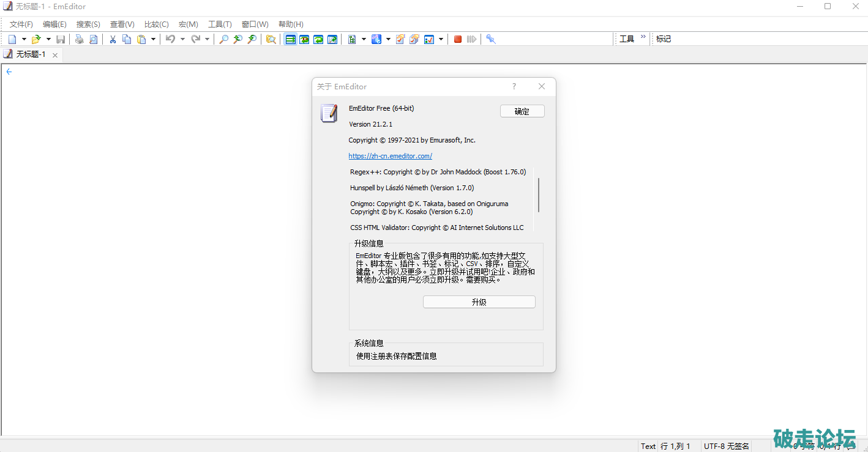The width and height of the screenshot is (868, 452).
Task: Expand the toolbar overflow chevron next to 工具
Action: pos(643,37)
